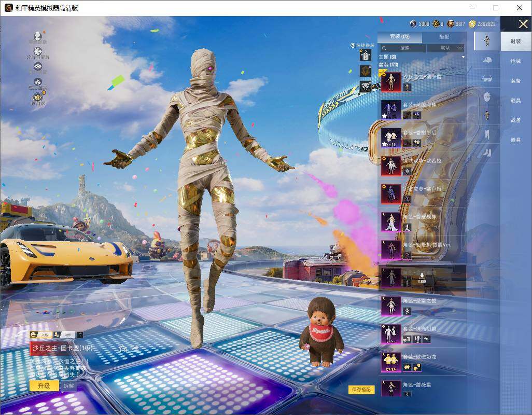Share the outfit using the share icon
The width and height of the screenshot is (532, 415).
pos(135,348)
